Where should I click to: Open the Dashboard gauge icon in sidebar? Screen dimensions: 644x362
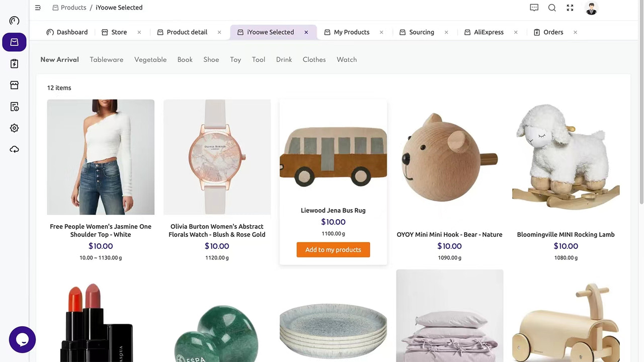[14, 20]
